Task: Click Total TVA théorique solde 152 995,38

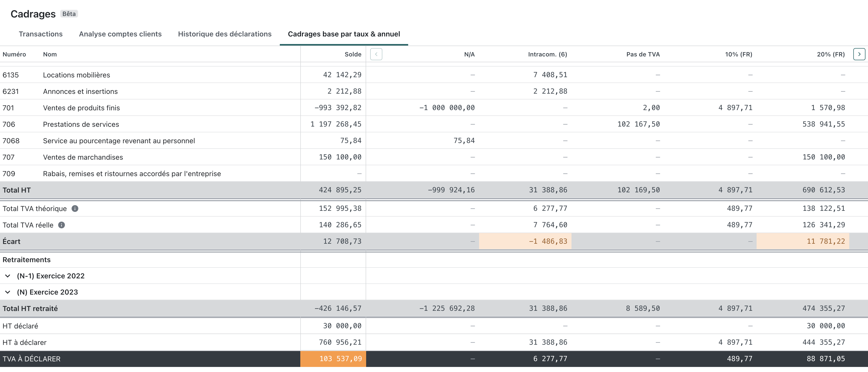Action: 340,208
